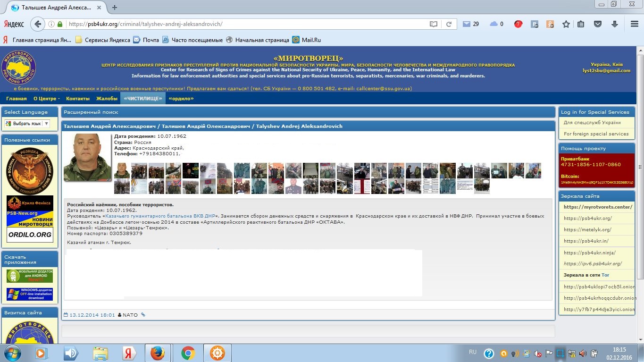Save page to Pocket
This screenshot has width=644, height=362.
pyautogui.click(x=598, y=24)
